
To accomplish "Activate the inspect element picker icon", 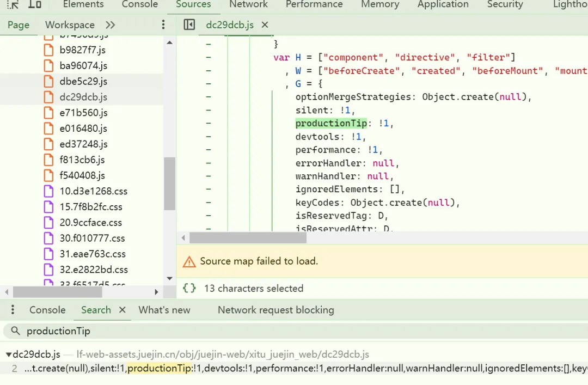I will pos(13,4).
